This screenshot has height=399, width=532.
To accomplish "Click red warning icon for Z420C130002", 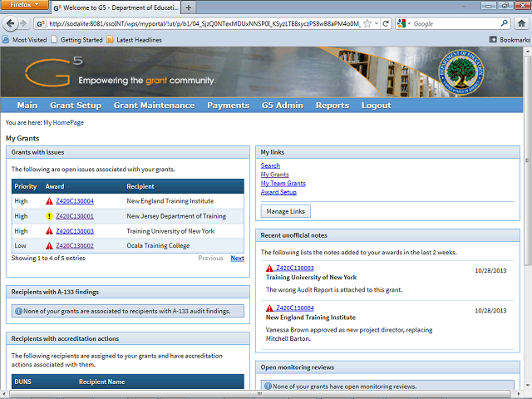I will pyautogui.click(x=49, y=246).
